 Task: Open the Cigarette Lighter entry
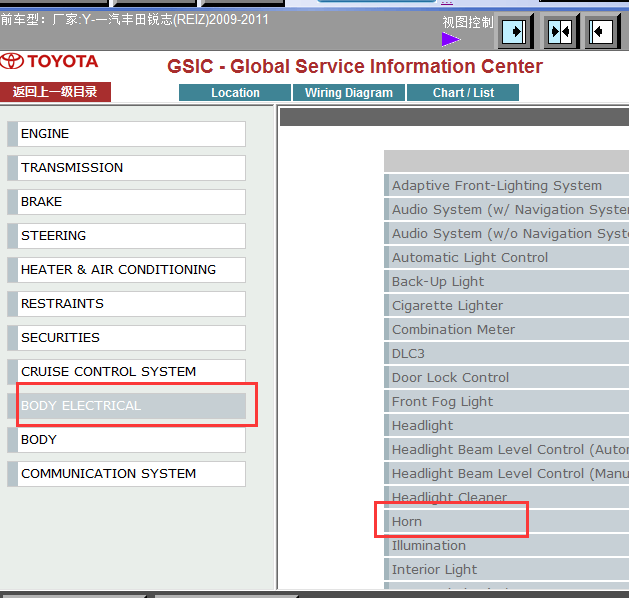click(507, 306)
